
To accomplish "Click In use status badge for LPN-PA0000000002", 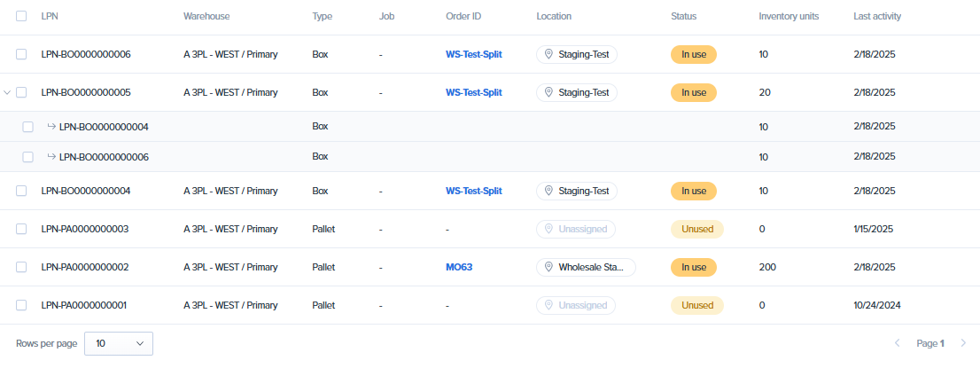I will coord(693,267).
